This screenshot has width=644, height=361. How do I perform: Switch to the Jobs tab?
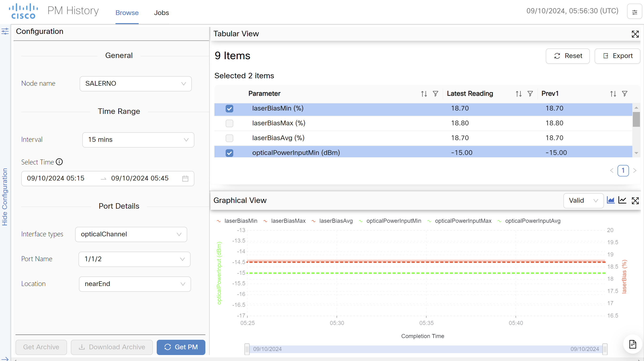pos(161,12)
